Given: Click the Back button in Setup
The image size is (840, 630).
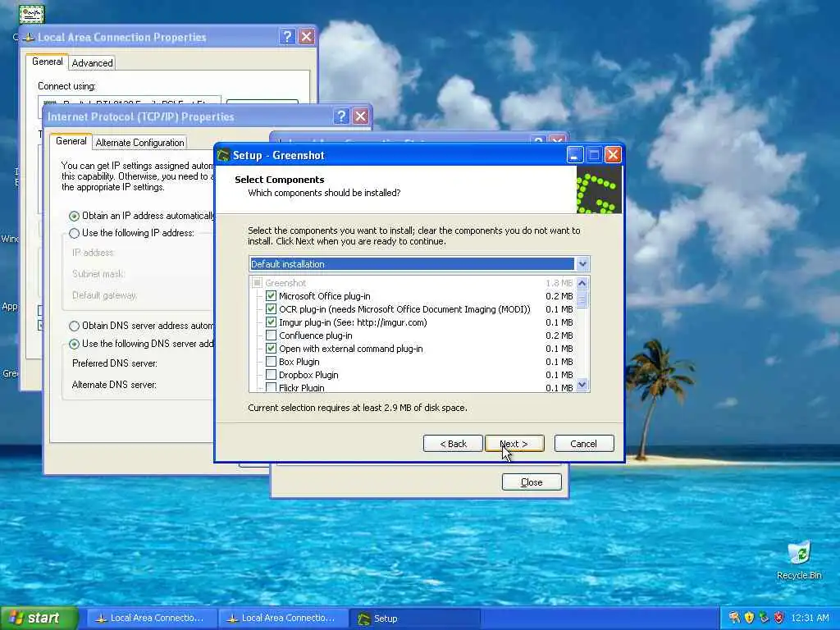Looking at the screenshot, I should tap(453, 444).
